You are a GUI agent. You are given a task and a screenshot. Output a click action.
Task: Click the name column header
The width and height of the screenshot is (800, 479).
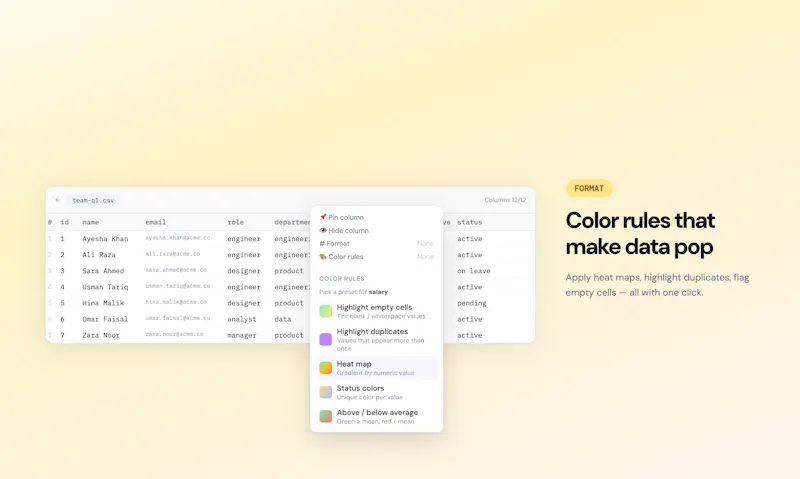click(91, 222)
